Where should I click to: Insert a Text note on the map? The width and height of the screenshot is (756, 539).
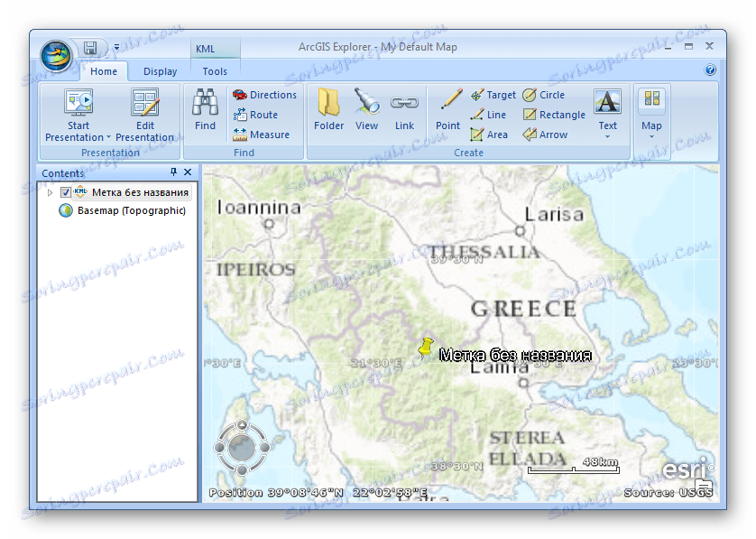tap(607, 108)
